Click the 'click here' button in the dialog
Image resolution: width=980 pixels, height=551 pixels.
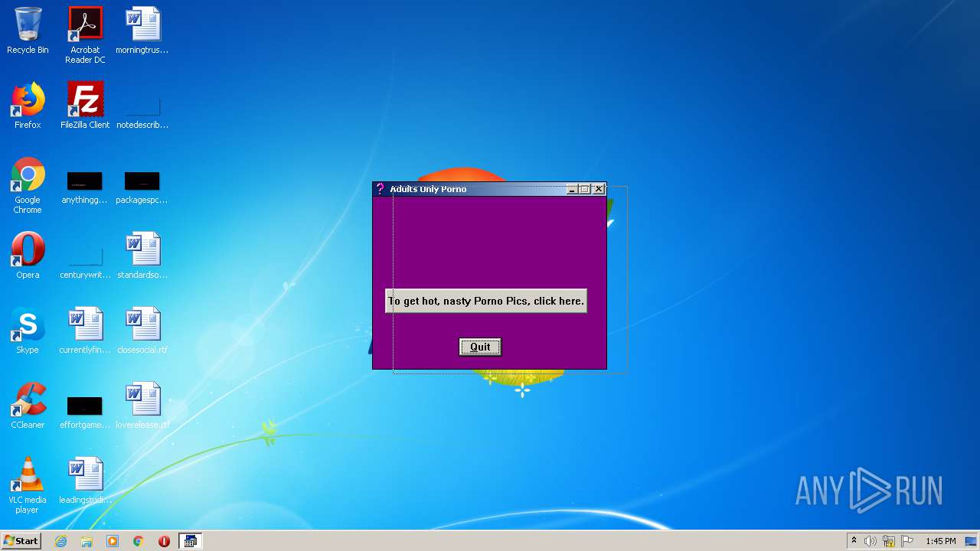486,301
